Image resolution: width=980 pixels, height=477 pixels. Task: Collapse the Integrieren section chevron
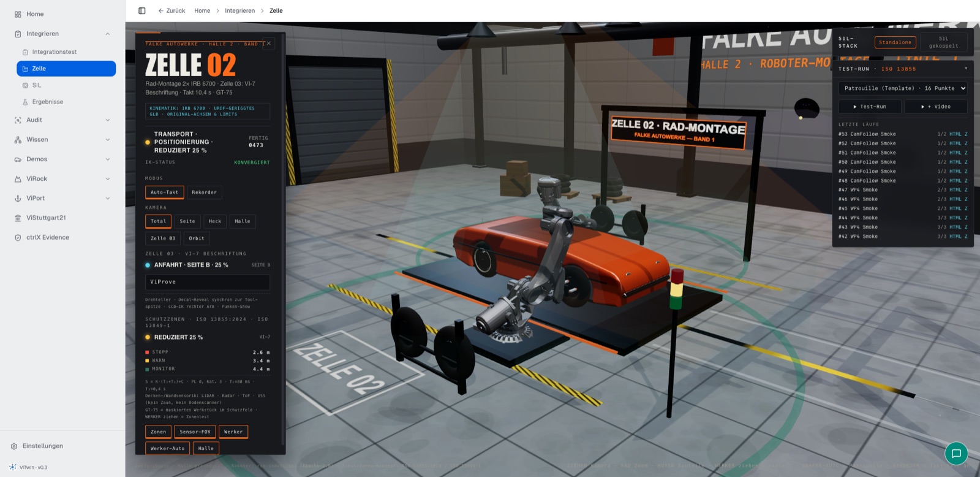(x=108, y=34)
